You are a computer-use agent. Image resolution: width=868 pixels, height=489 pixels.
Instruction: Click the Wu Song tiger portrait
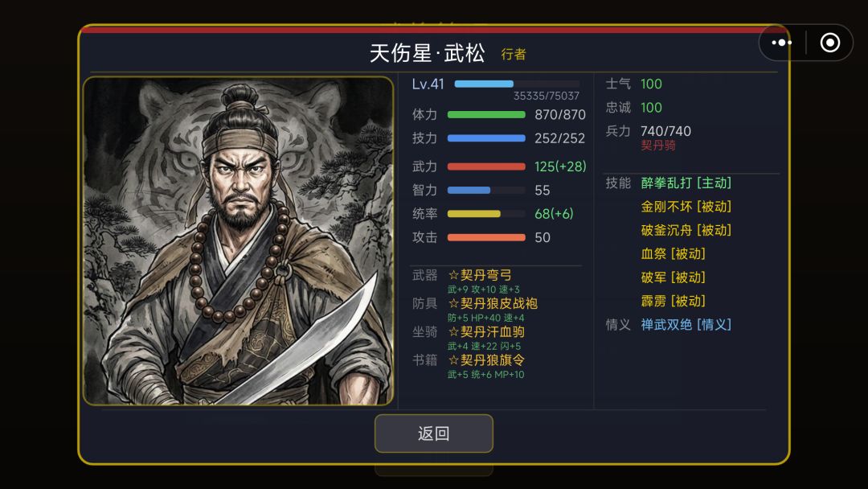(238, 241)
